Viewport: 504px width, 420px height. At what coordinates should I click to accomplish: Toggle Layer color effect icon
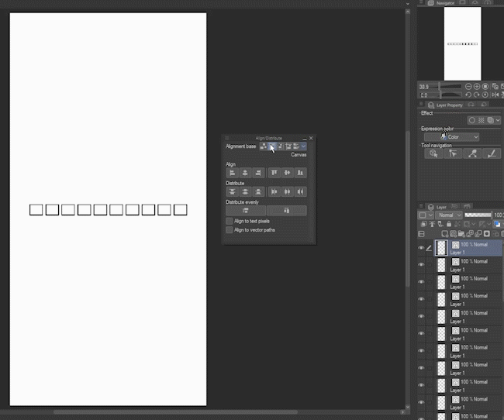(x=491, y=120)
